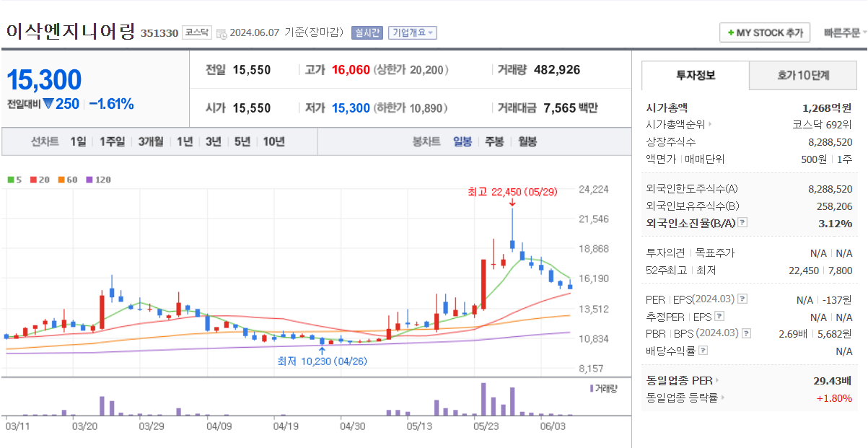Click the 전일 value 15,550

pos(252,70)
